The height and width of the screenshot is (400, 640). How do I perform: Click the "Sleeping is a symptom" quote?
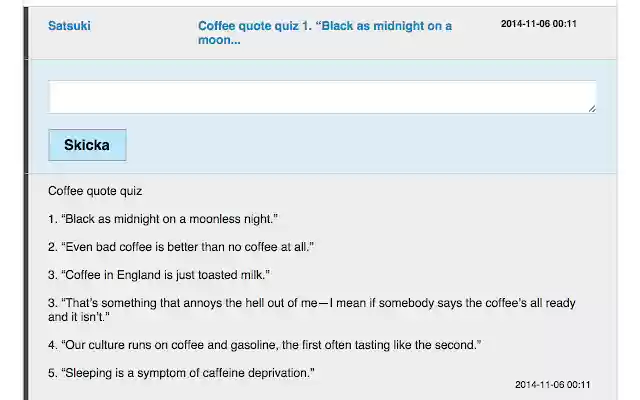click(181, 373)
